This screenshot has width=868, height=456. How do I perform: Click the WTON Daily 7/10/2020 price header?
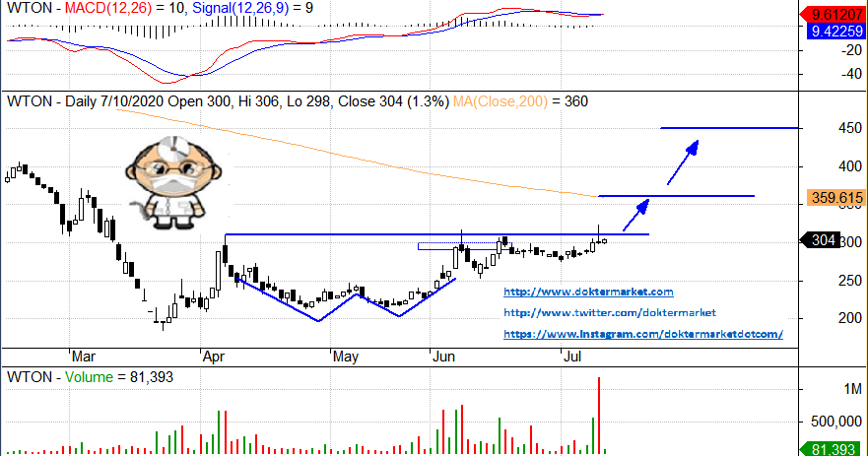tap(228, 101)
